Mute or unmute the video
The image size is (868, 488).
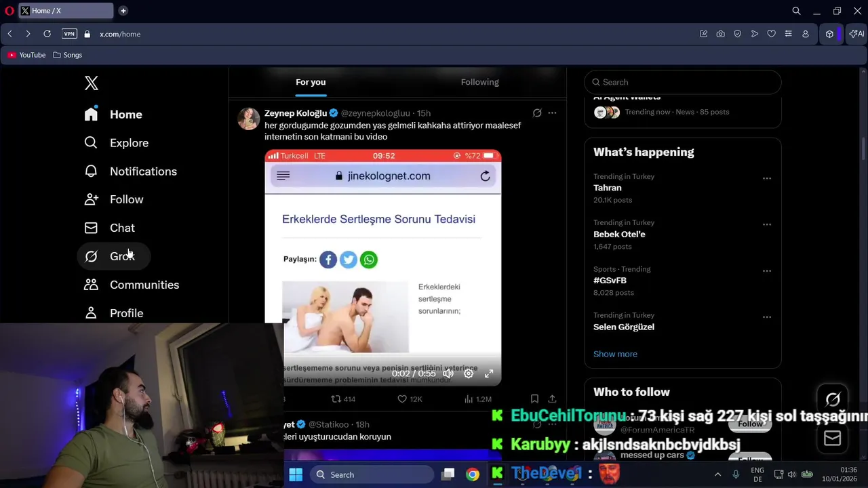point(448,373)
